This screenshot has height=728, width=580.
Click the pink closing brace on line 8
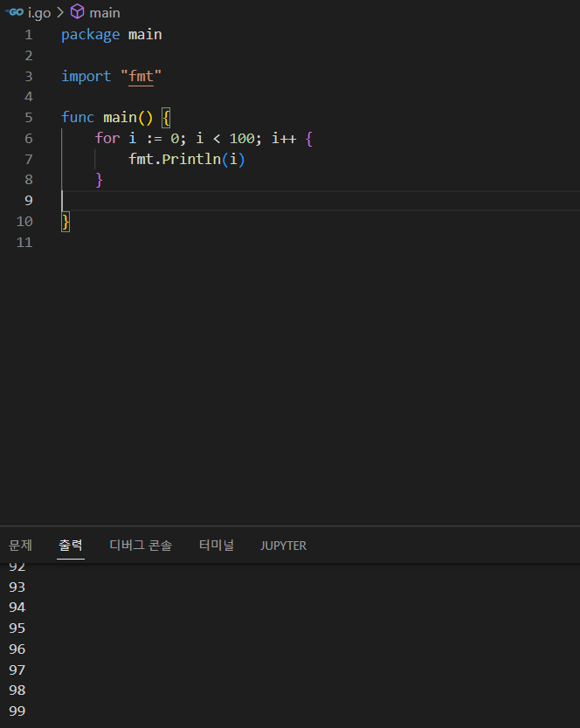point(99,180)
